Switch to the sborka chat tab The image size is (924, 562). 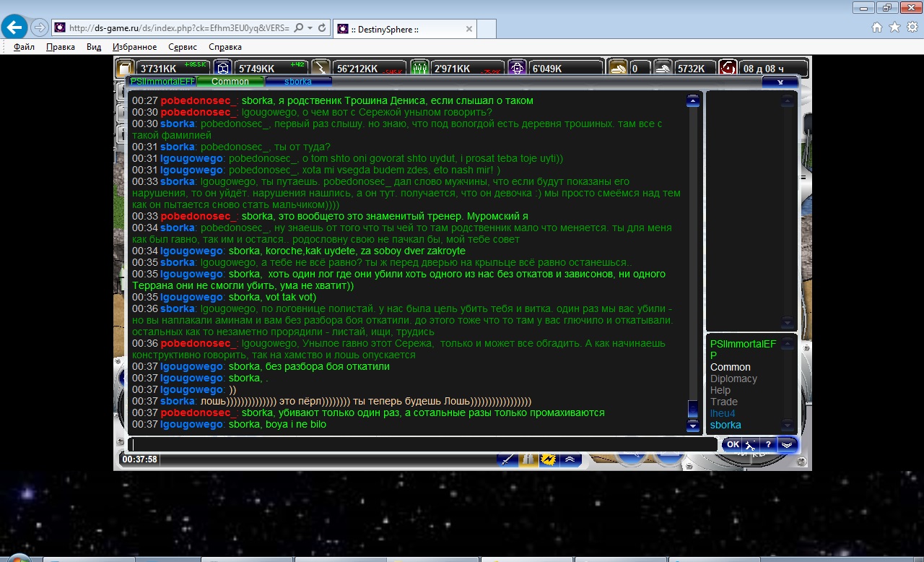298,82
